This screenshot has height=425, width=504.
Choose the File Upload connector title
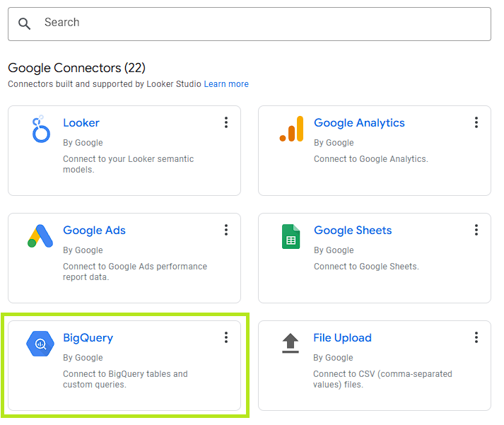tap(342, 338)
